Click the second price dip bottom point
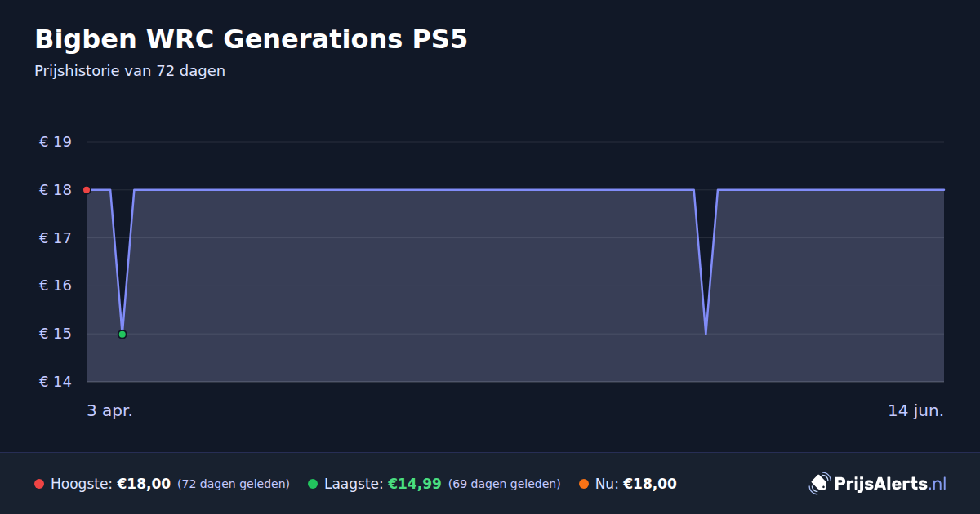The width and height of the screenshot is (980, 514). pyautogui.click(x=706, y=334)
